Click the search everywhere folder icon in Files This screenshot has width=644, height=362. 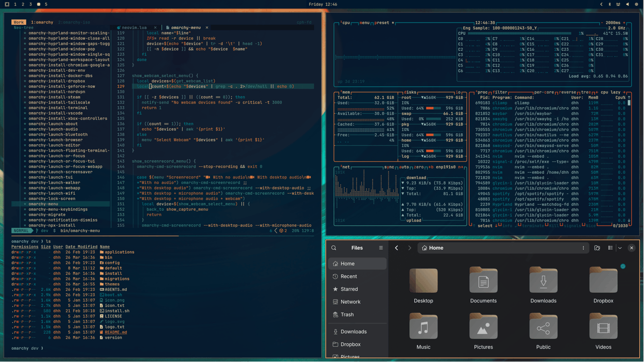pos(597,248)
